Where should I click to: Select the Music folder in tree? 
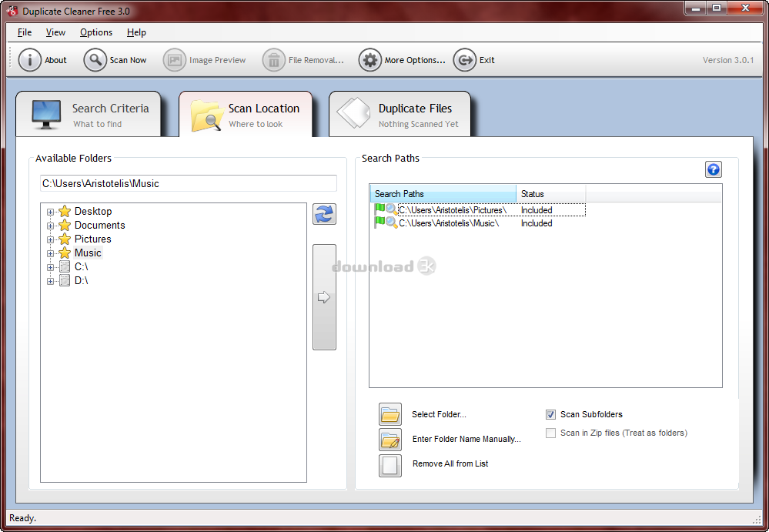point(88,253)
